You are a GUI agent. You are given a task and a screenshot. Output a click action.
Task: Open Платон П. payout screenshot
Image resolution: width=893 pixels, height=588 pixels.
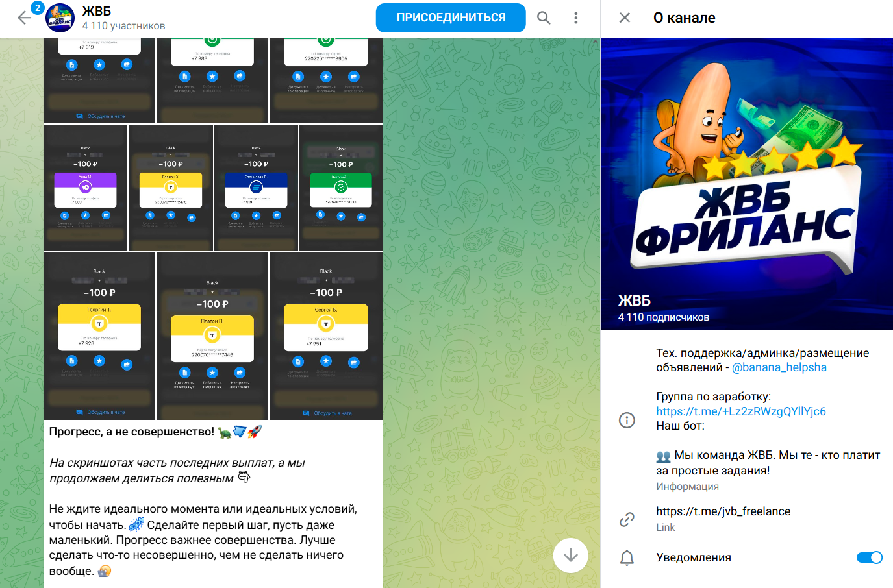212,336
